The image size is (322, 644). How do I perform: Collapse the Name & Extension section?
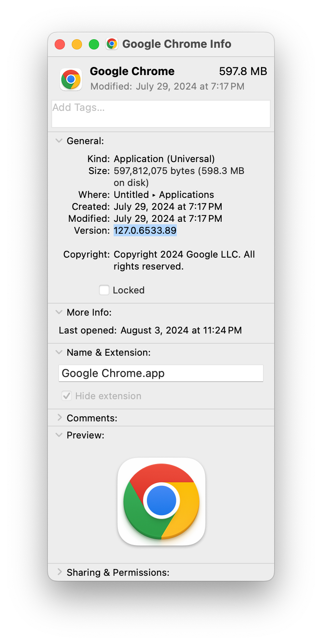(x=59, y=352)
